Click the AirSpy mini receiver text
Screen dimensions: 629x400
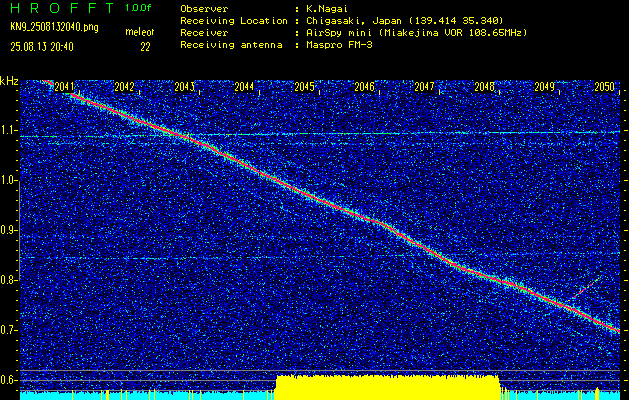417,32
